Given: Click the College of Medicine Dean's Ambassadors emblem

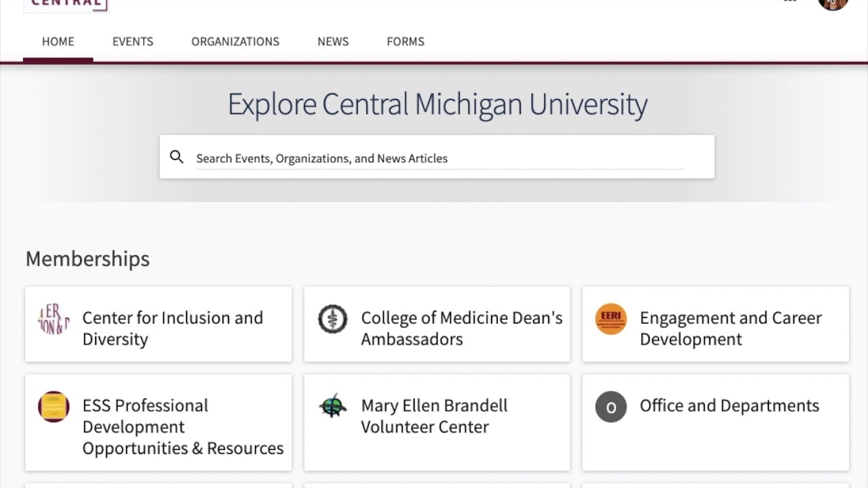Looking at the screenshot, I should [x=332, y=319].
